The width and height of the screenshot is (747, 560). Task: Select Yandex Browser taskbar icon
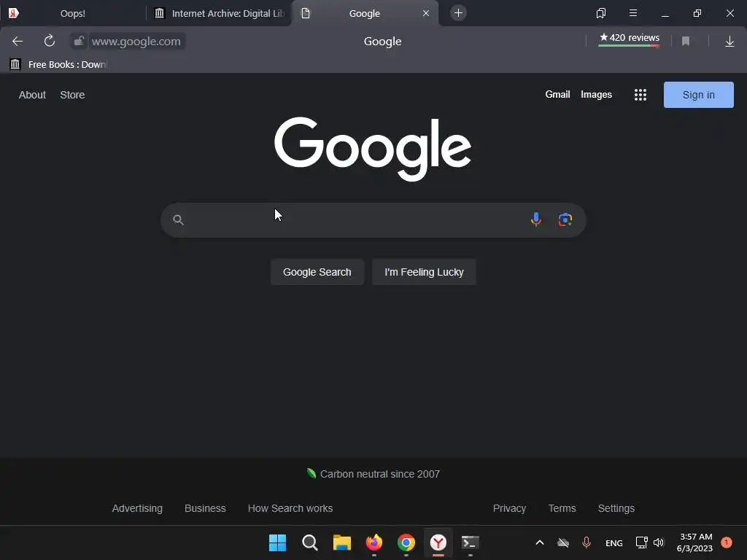(x=438, y=542)
